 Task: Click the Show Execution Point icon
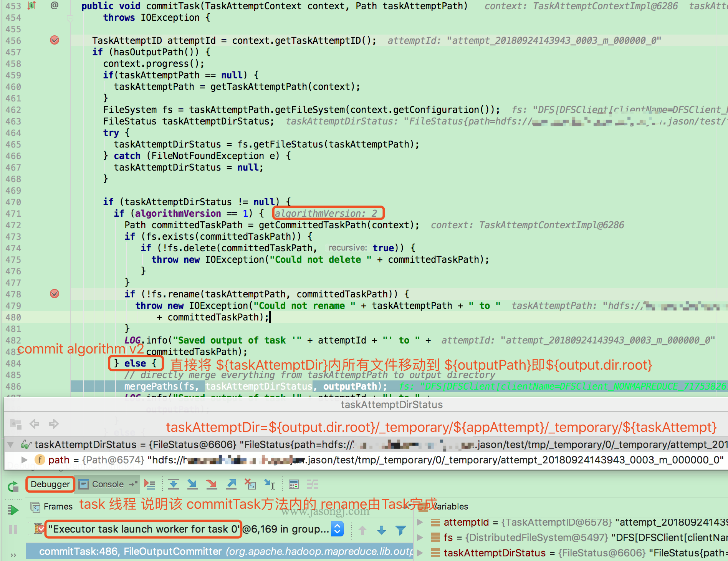[x=150, y=484]
